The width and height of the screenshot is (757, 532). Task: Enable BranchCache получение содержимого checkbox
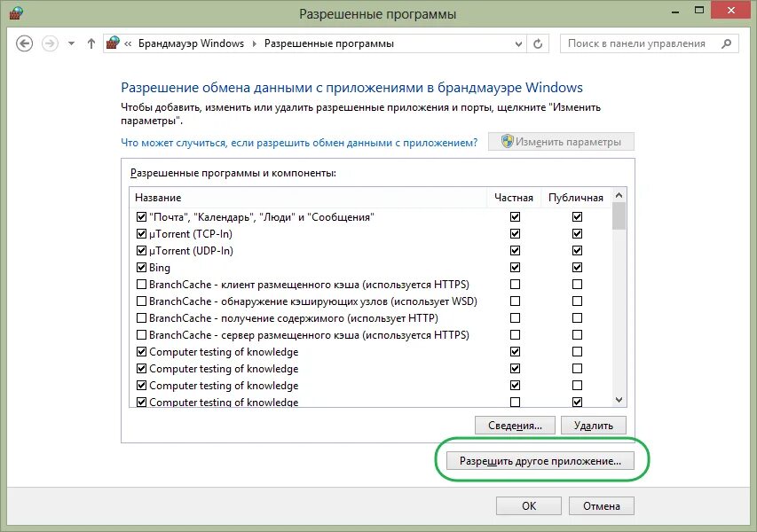(x=141, y=317)
